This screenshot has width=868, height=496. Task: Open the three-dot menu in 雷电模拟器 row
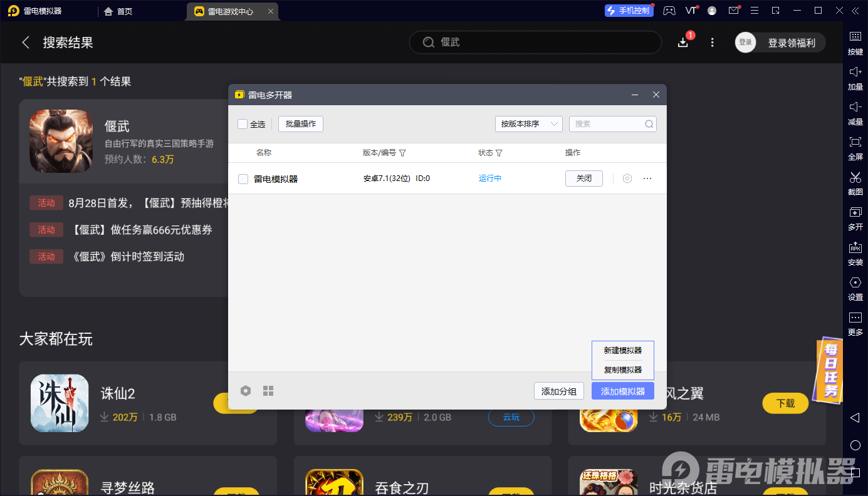647,178
